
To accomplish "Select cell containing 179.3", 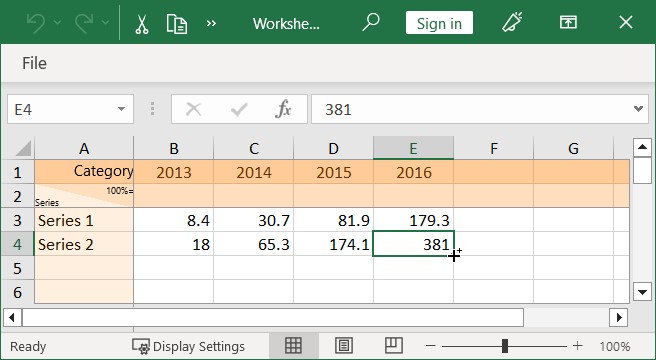I will pyautogui.click(x=413, y=220).
